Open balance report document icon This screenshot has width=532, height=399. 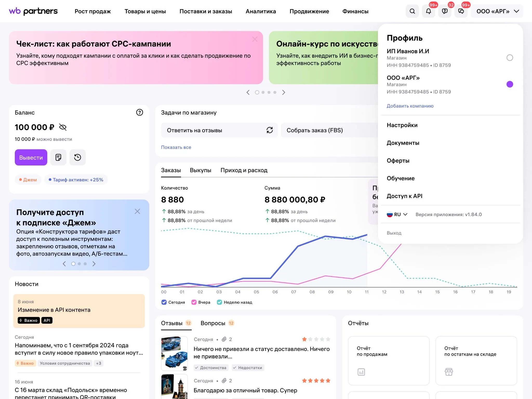(58, 157)
